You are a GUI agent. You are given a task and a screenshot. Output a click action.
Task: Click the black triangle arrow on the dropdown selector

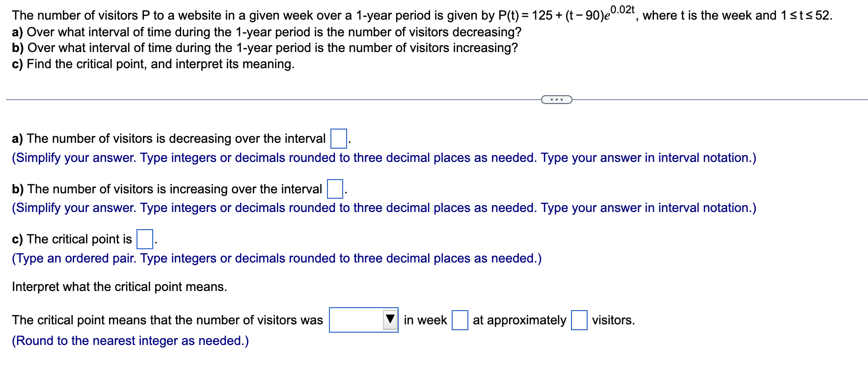(389, 320)
